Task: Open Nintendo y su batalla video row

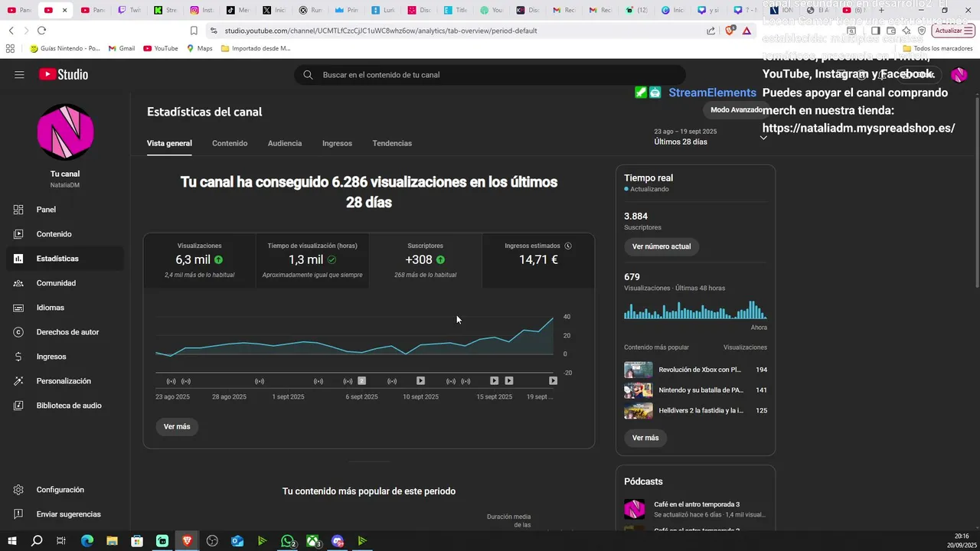Action: click(x=695, y=390)
